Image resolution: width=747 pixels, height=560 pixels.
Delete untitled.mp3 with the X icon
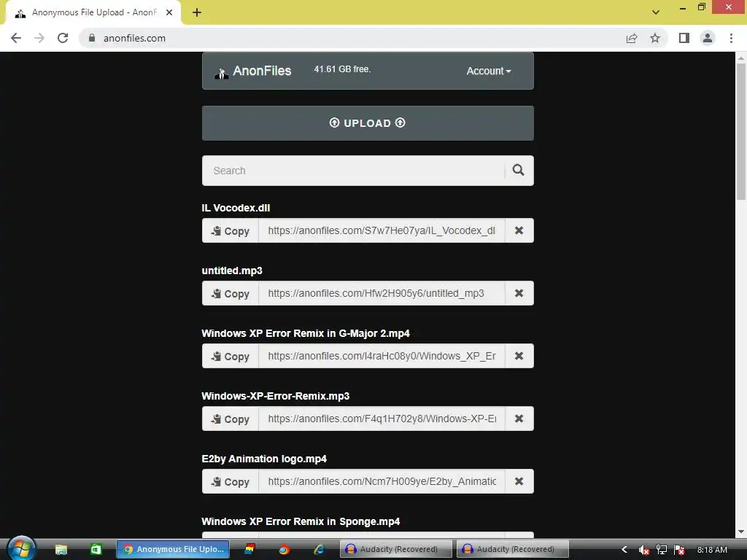tap(519, 293)
